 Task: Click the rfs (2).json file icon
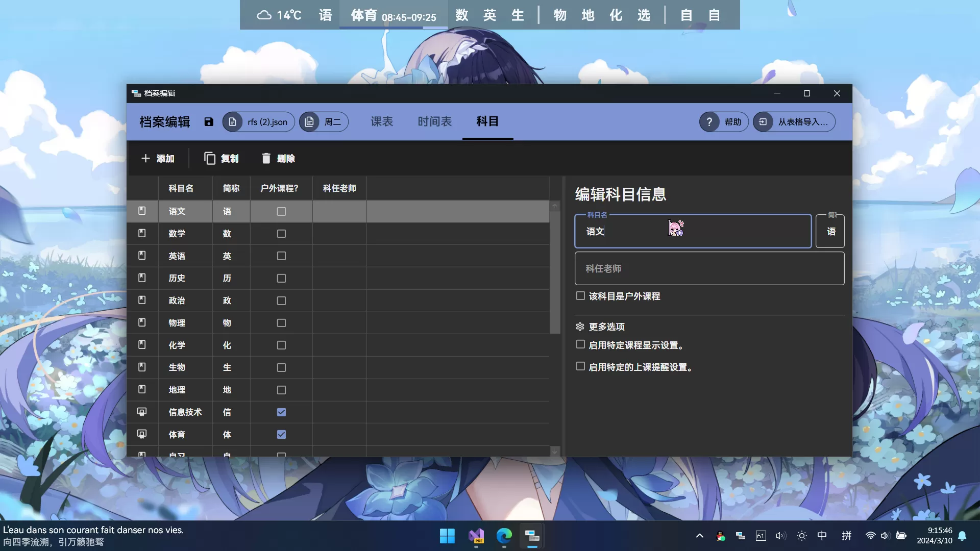pyautogui.click(x=233, y=121)
